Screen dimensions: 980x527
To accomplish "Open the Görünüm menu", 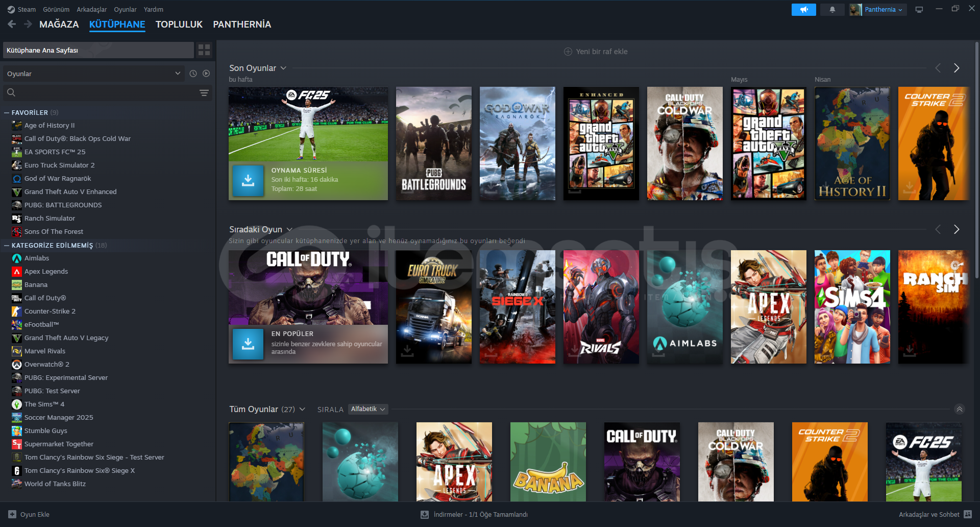I will point(56,9).
